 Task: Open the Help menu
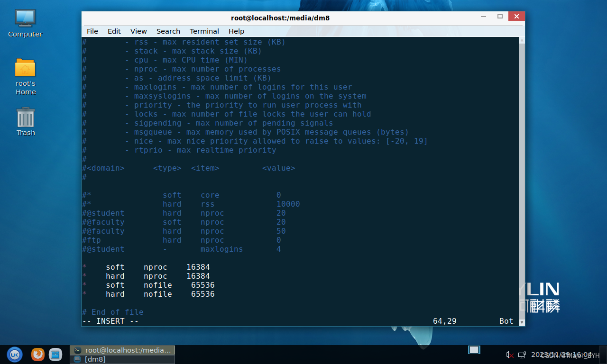[x=236, y=31]
